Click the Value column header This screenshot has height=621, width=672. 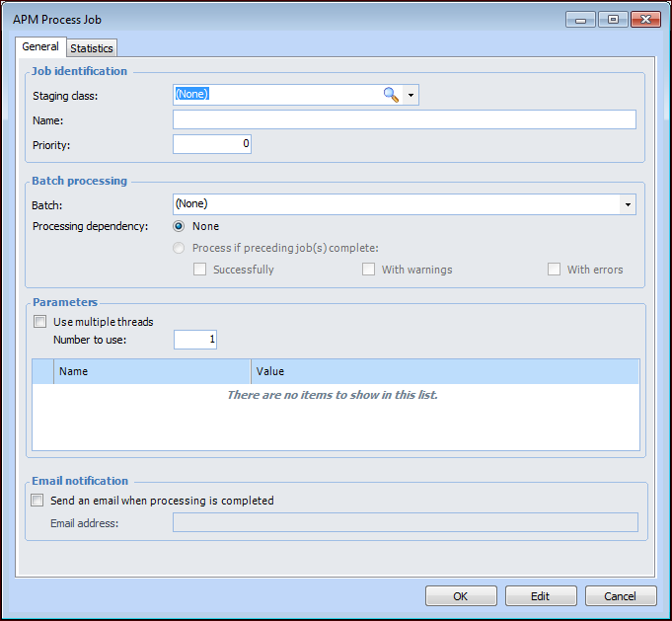point(445,371)
